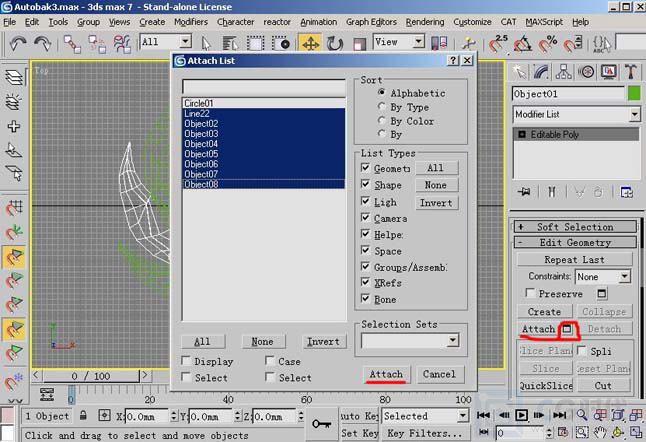Open Select by Name list icon
Screen dimensions: 646x442
tap(230, 43)
